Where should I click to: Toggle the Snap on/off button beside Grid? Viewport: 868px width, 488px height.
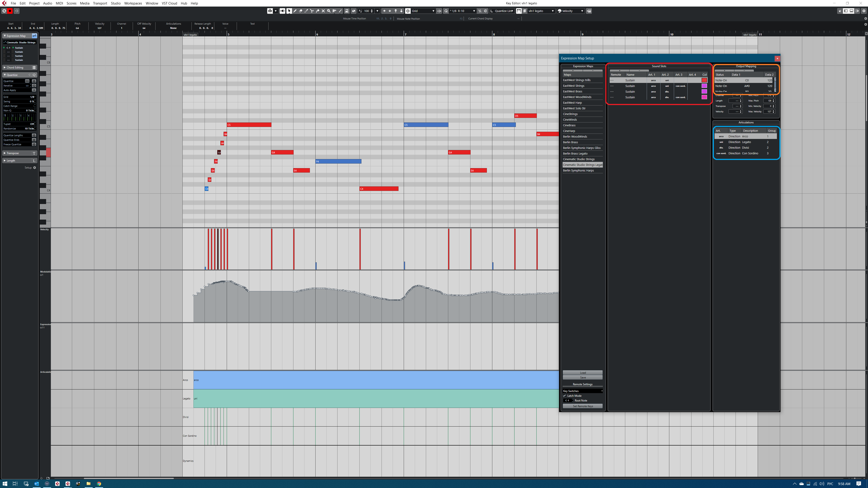pyautogui.click(x=408, y=11)
